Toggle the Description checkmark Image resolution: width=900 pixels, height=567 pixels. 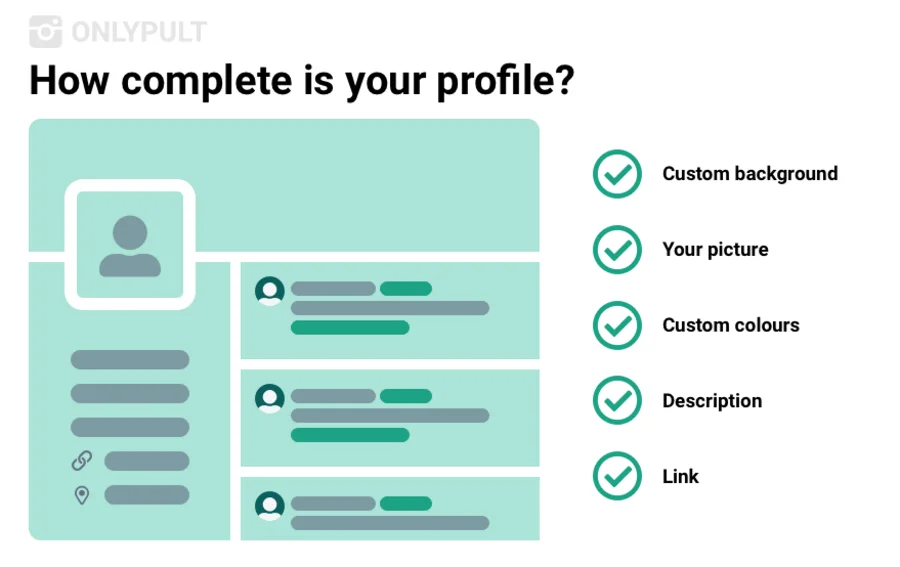click(x=617, y=401)
